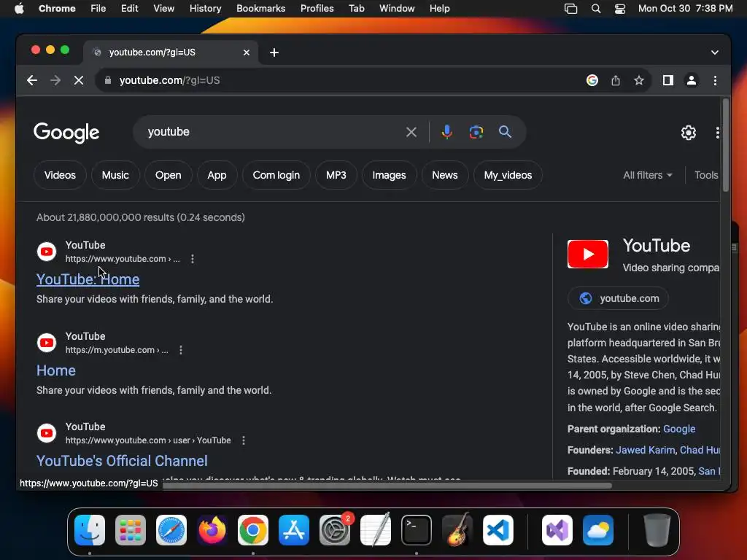Open YouTube's Official Channel link
The width and height of the screenshot is (747, 560).
coord(122,461)
